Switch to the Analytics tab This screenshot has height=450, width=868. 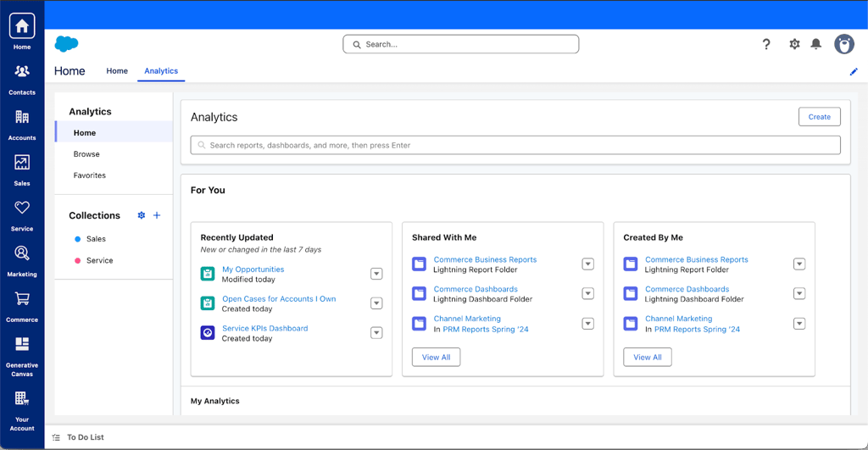click(161, 71)
